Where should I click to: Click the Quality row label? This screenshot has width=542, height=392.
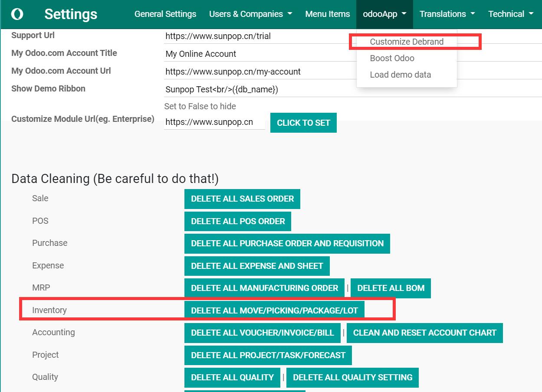coord(45,377)
